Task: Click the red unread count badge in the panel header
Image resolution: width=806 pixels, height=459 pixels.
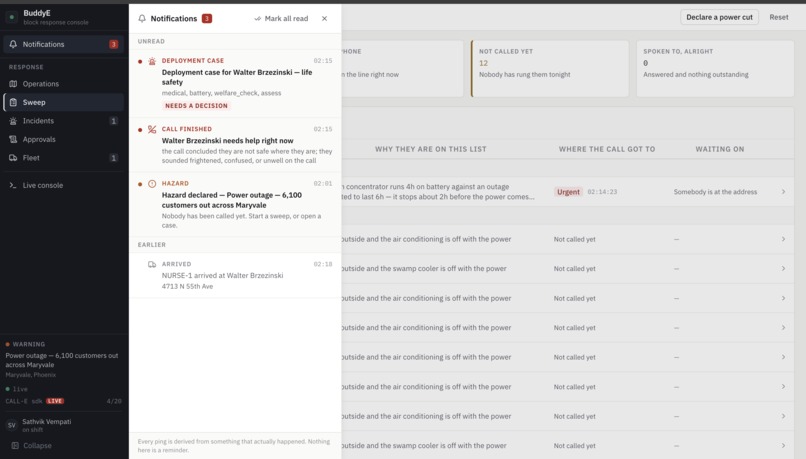Action: click(x=207, y=19)
